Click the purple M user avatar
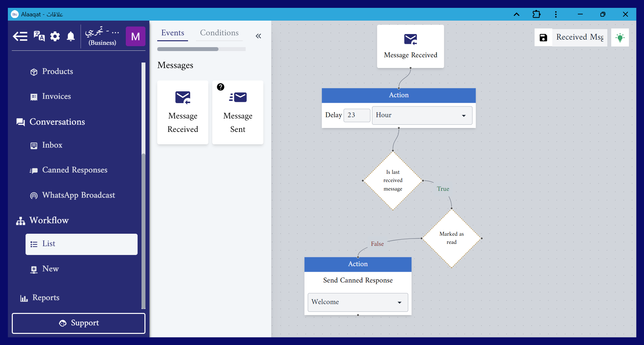Screen dimensions: 644x345 [x=135, y=36]
